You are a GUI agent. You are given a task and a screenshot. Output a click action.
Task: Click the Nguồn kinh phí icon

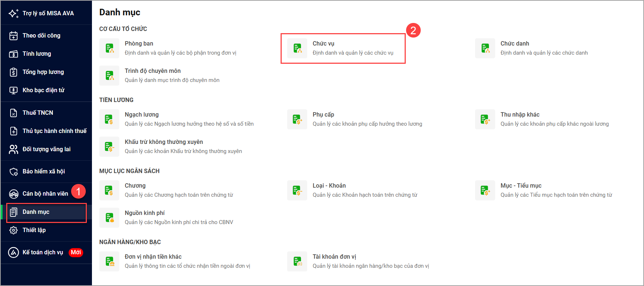coord(109,218)
